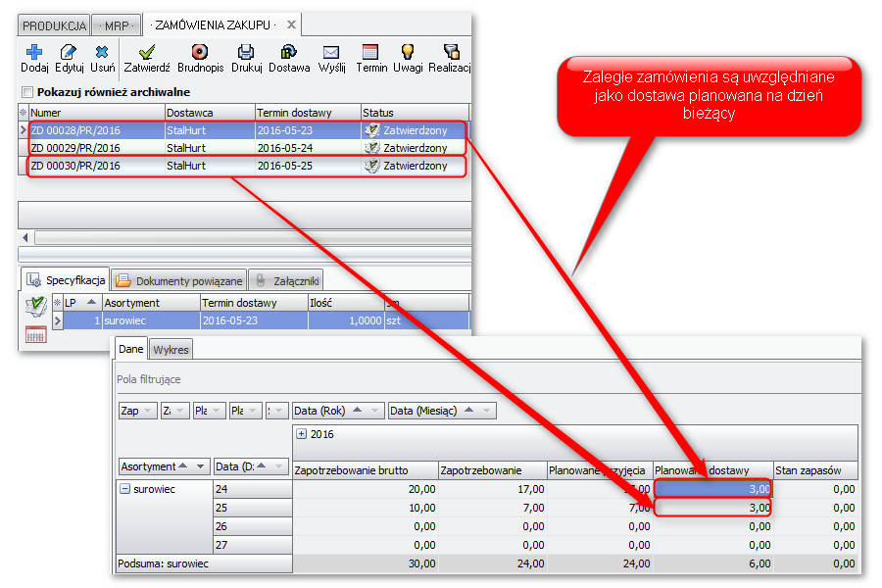Collapse the surowiec row group
Image resolution: width=882 pixels, height=588 pixels.
[124, 489]
